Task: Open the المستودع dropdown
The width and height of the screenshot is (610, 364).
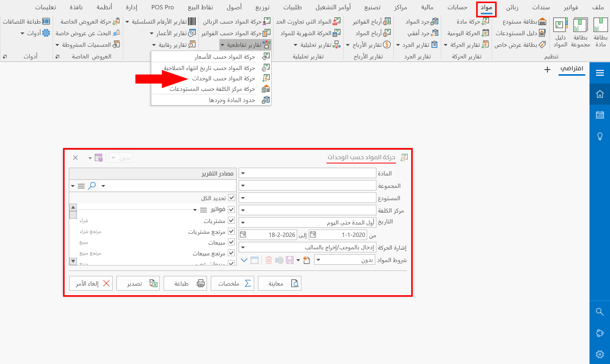Action: tap(243, 198)
